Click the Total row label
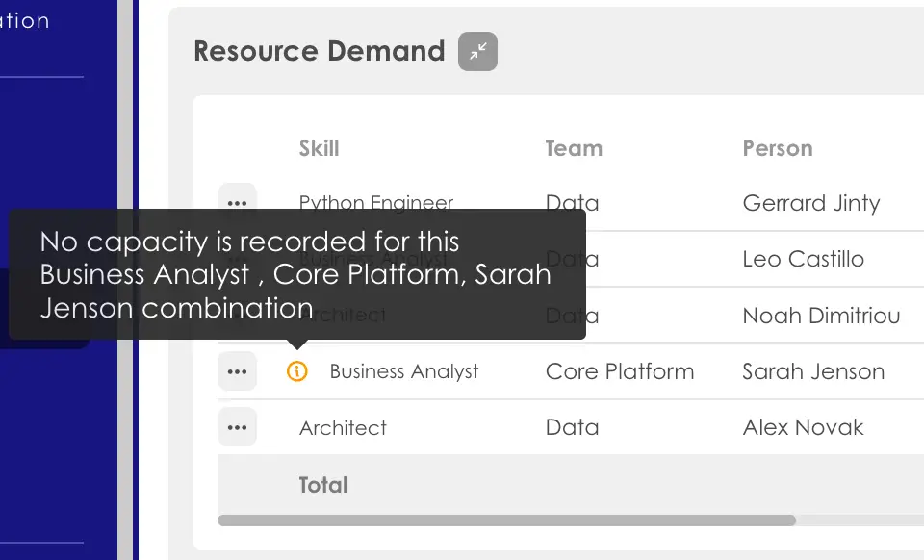The width and height of the screenshot is (924, 560). (323, 485)
